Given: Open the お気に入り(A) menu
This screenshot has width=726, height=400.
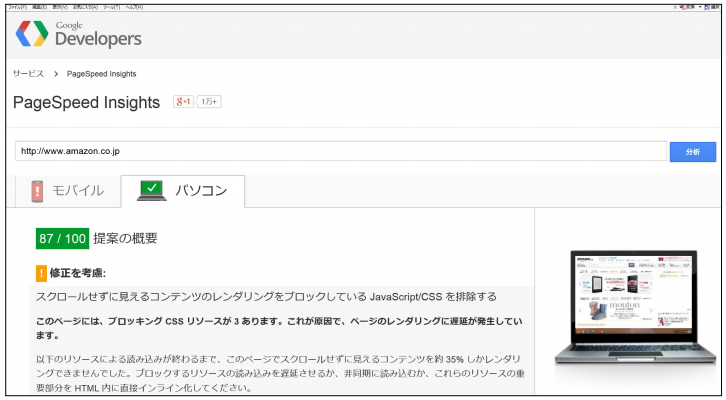Looking at the screenshot, I should click(85, 7).
